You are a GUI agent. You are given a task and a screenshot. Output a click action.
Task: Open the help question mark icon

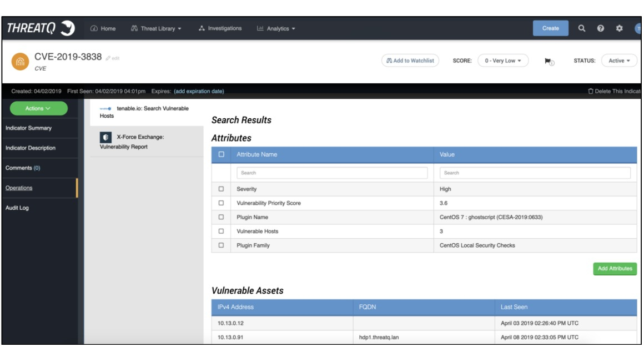[601, 28]
